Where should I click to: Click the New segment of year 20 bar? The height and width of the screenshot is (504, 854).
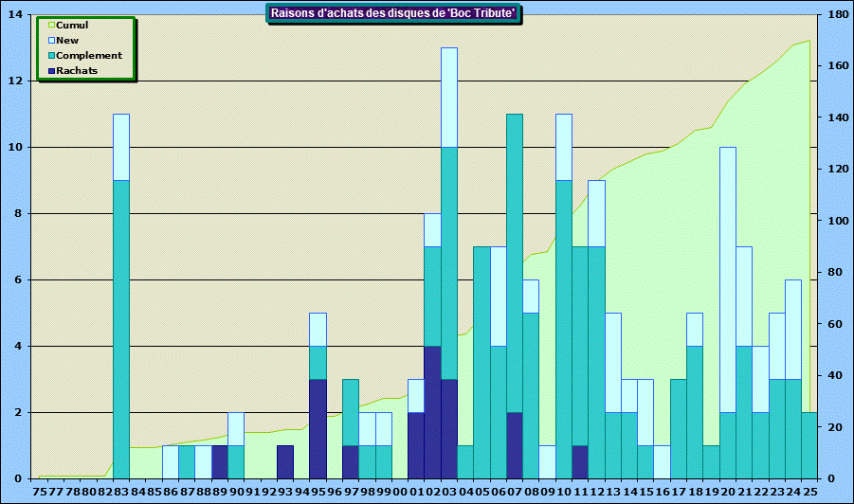click(x=728, y=279)
